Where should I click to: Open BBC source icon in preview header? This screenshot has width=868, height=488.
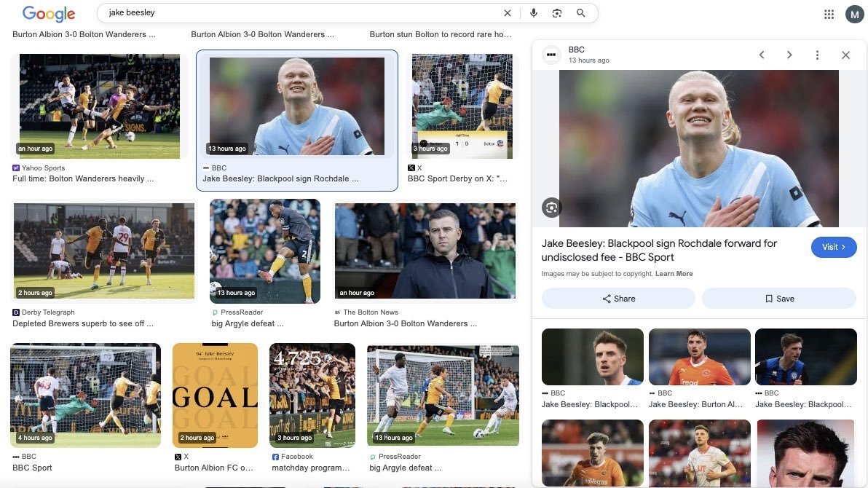[551, 55]
